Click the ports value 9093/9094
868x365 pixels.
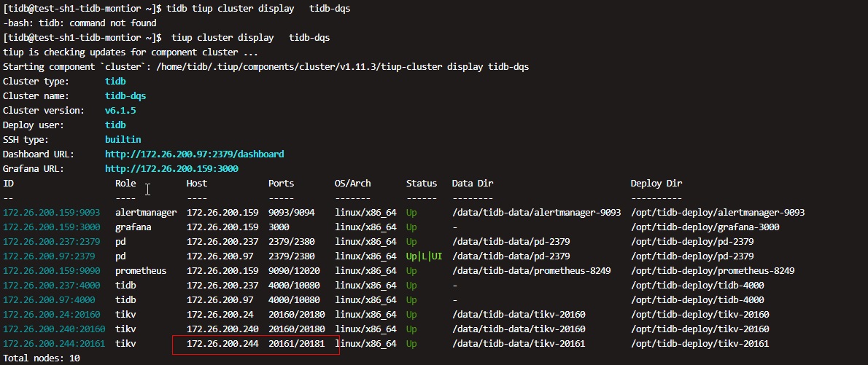click(x=291, y=212)
